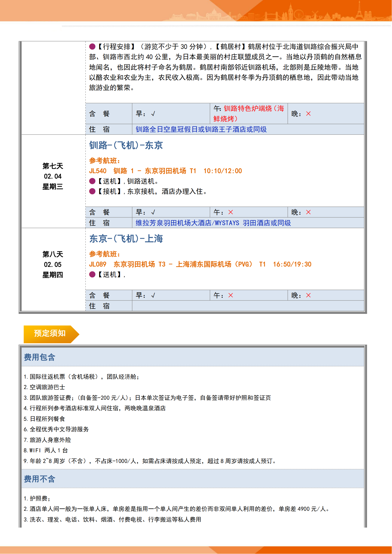Click the red X for Day 7 lunch

pyautogui.click(x=231, y=212)
